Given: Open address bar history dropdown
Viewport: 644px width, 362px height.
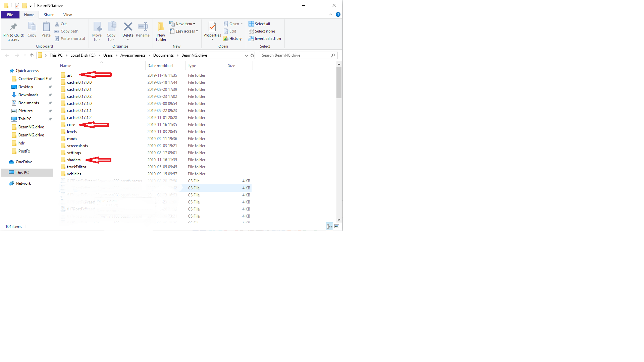Looking at the screenshot, I should tap(246, 55).
